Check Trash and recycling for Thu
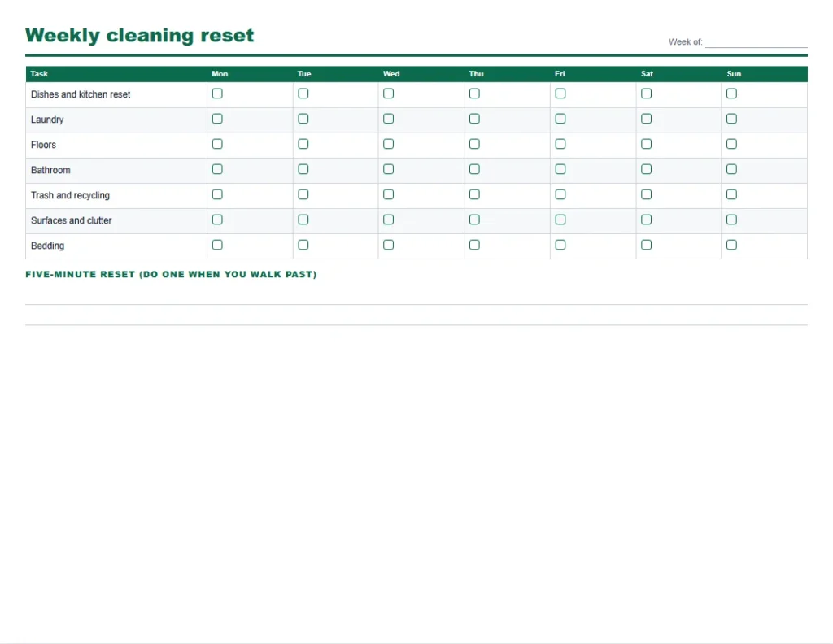833x644 pixels. 474,194
